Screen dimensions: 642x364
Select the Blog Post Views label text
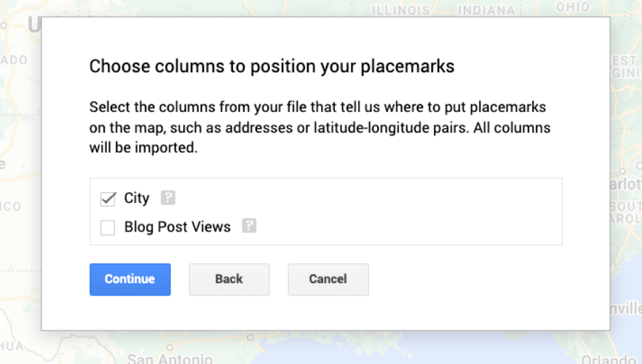coord(177,227)
